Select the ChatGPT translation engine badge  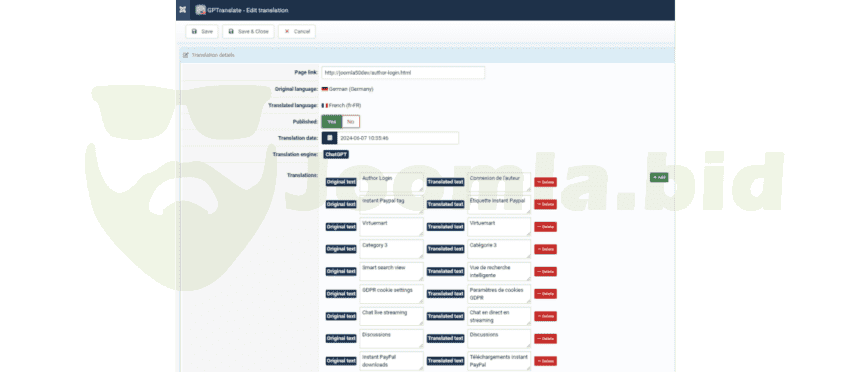336,155
